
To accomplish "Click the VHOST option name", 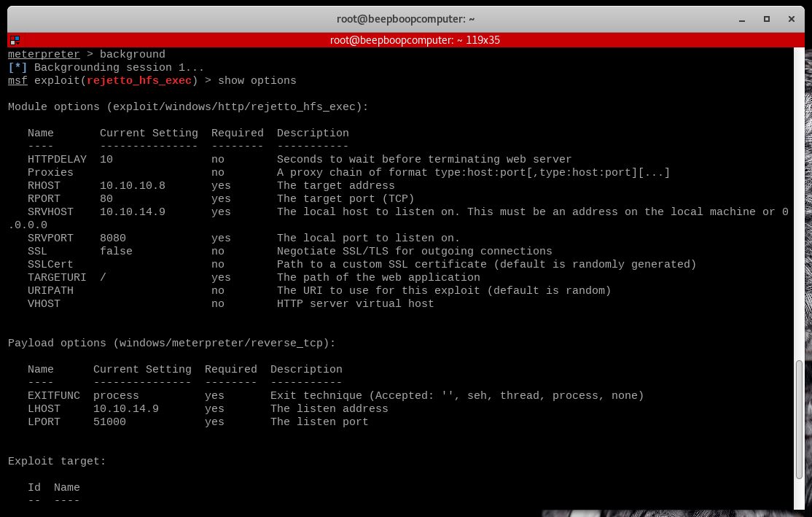I will point(44,303).
